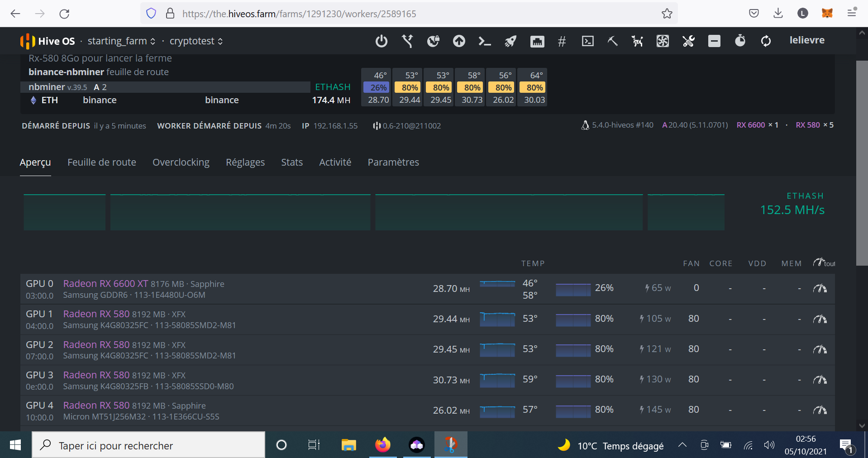Screen dimensions: 868x458
Task: Click the lelievre account name
Action: point(806,40)
